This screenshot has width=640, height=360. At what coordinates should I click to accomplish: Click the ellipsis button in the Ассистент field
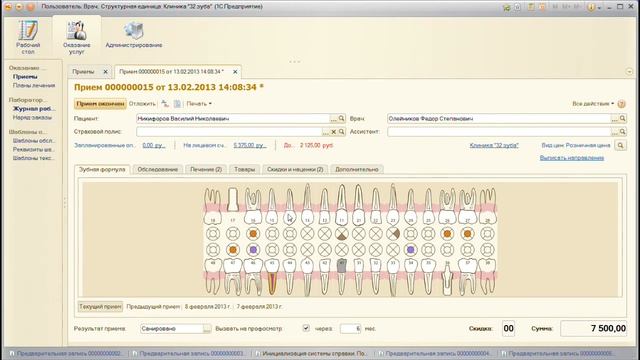[614, 132]
